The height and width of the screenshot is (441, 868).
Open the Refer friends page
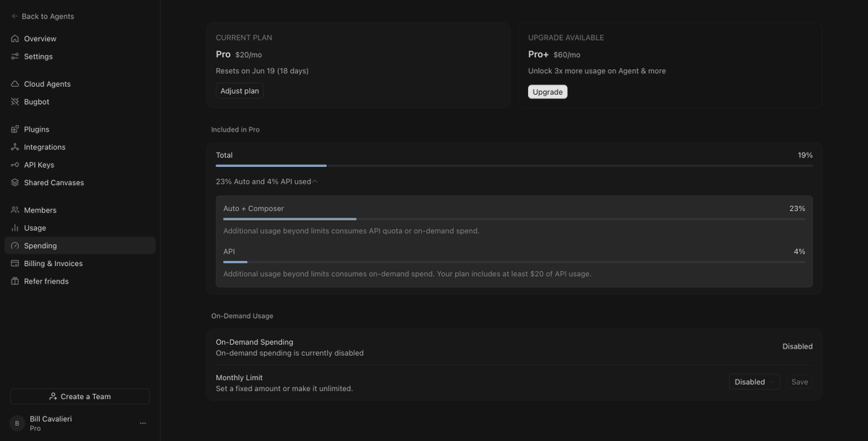(x=80, y=281)
